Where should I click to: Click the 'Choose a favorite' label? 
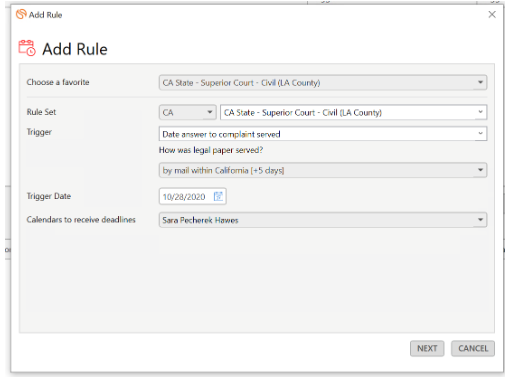58,82
